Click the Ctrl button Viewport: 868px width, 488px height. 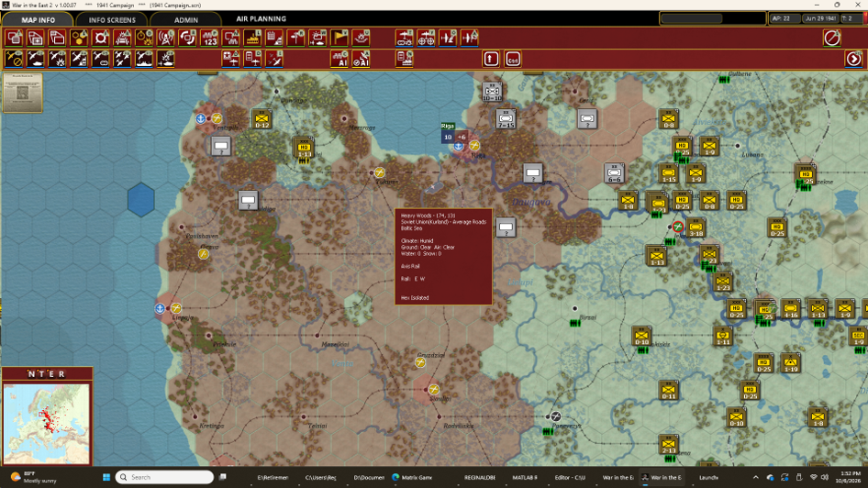point(513,59)
